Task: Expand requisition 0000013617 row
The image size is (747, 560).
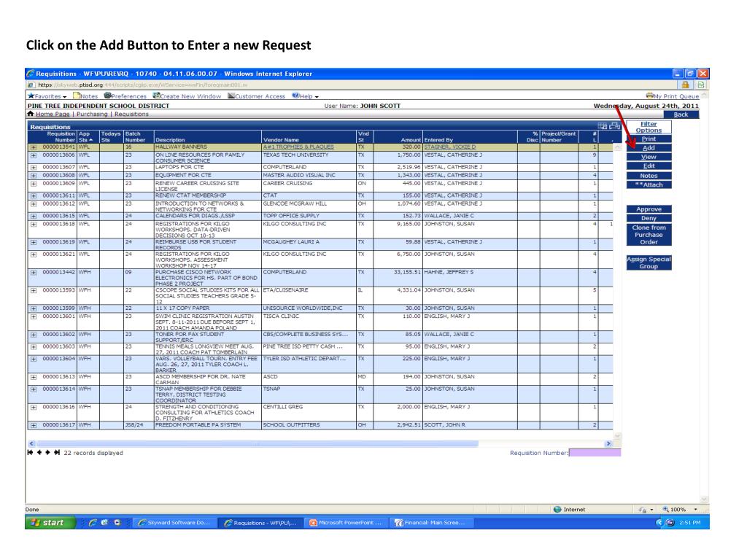Action: [32, 424]
